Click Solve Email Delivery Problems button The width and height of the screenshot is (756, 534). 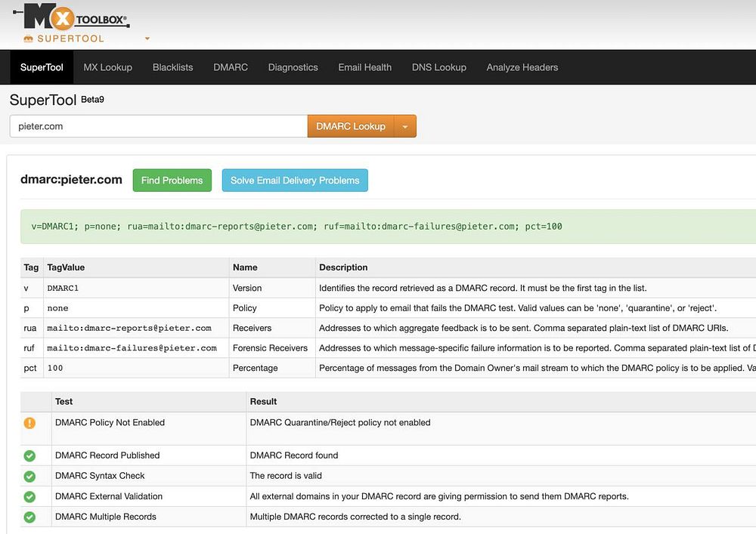pos(294,181)
